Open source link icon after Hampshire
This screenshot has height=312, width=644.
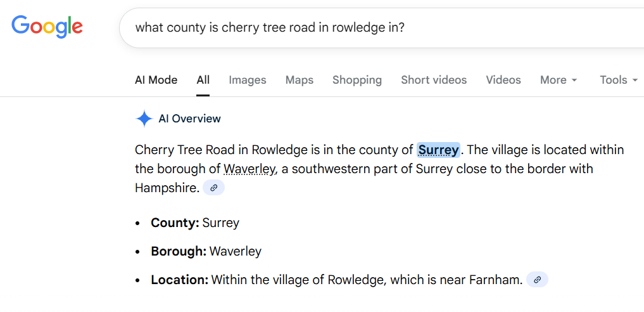point(214,188)
